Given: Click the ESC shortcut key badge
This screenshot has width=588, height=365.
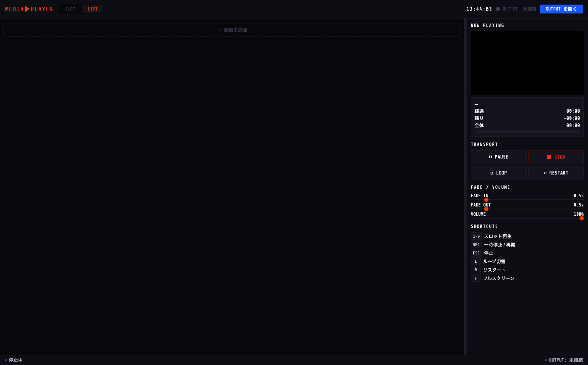Looking at the screenshot, I should 476,253.
